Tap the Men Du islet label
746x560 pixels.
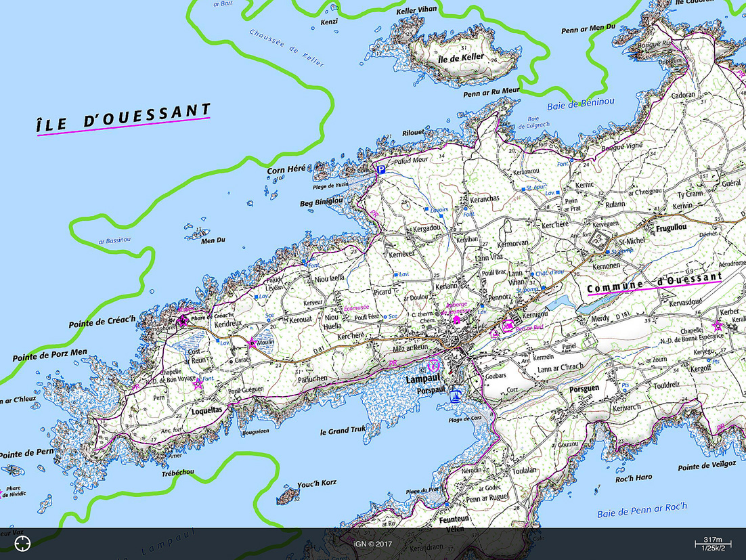point(213,240)
